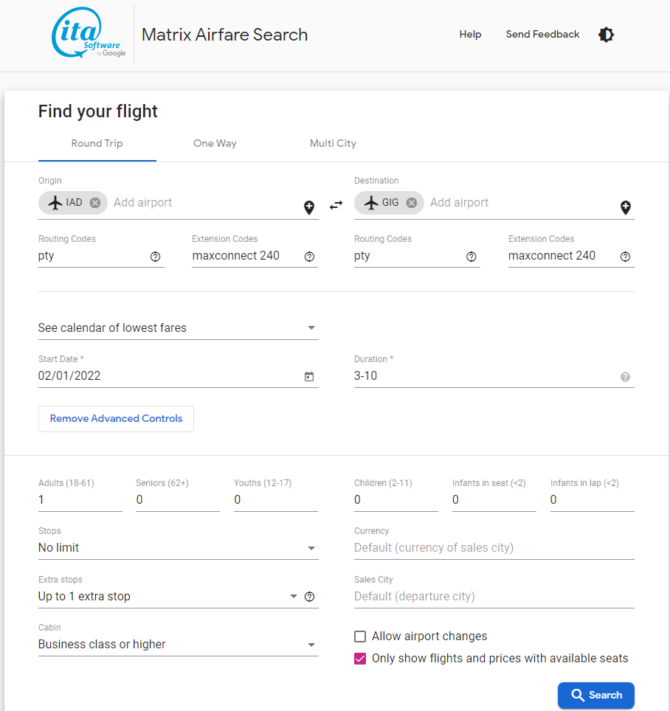Open the Start Date calendar picker icon

point(309,377)
